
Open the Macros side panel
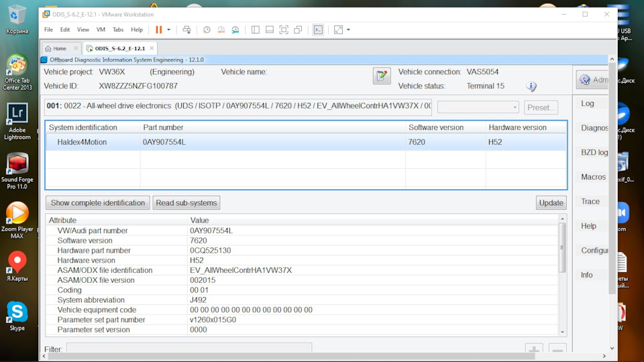click(x=593, y=177)
